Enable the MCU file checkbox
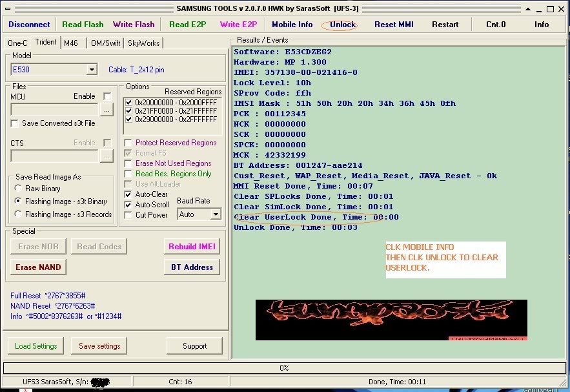This screenshot has height=392, width=570. pos(107,96)
